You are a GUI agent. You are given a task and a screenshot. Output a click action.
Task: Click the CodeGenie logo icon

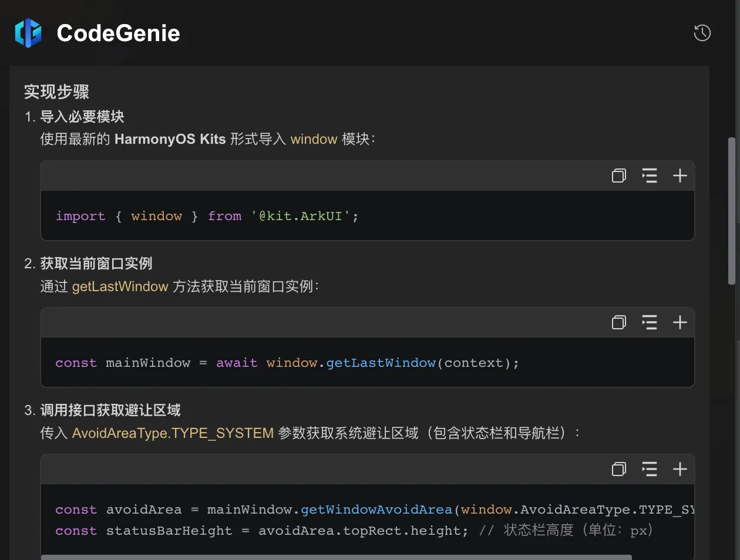pyautogui.click(x=28, y=33)
